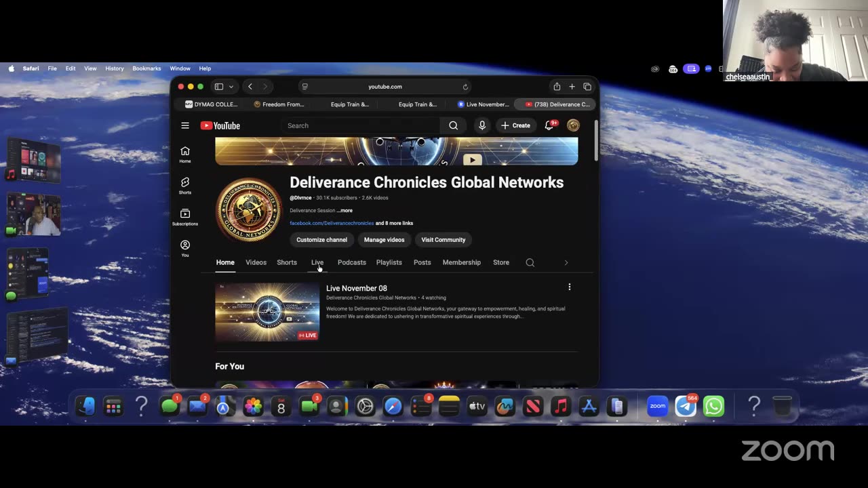
Task: Start voice search with the microphone icon
Action: (x=482, y=125)
